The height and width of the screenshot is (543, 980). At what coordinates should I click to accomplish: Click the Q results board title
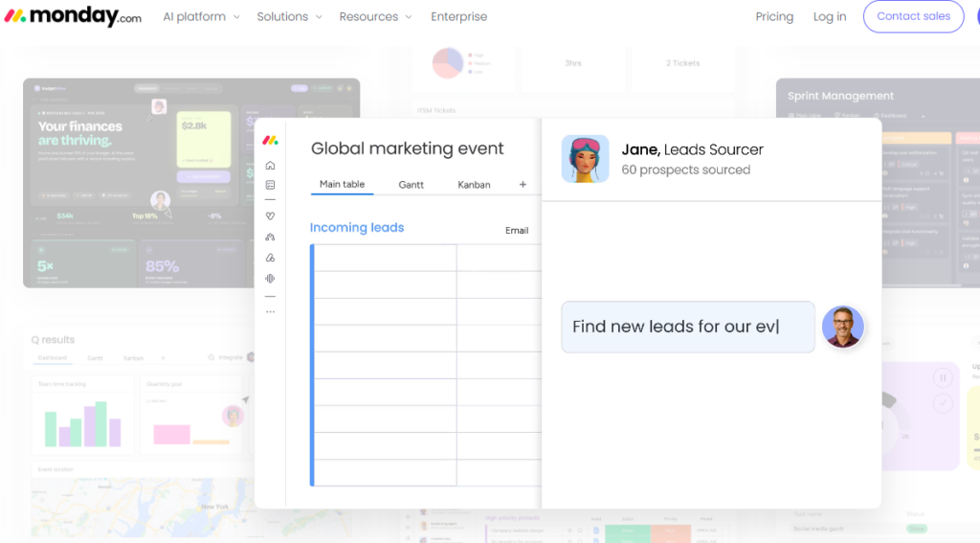[x=54, y=340]
